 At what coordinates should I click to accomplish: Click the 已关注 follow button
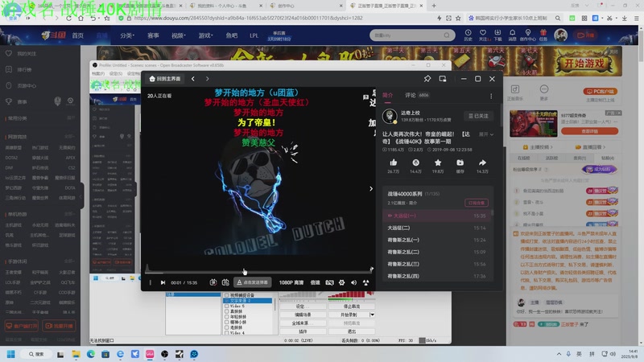(x=478, y=116)
